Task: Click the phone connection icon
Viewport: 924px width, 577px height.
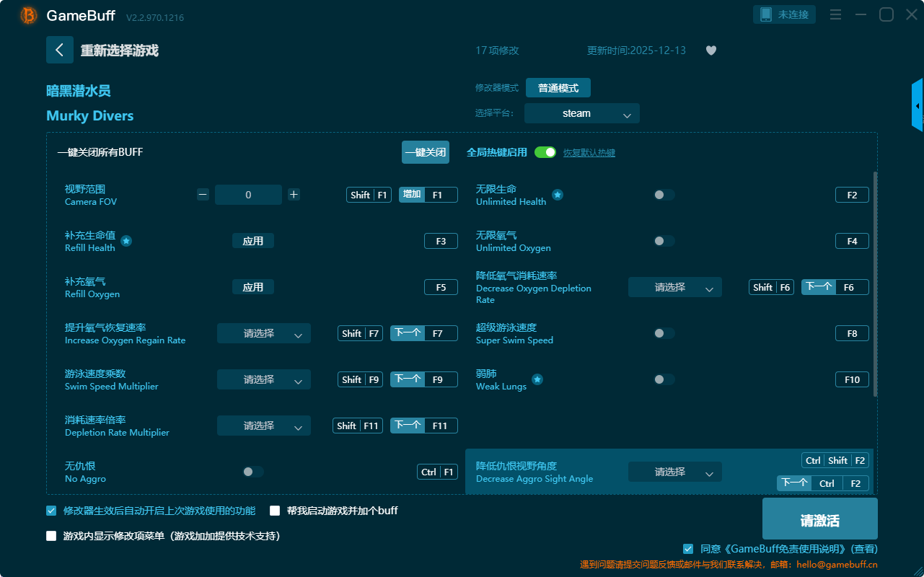Action: point(765,14)
